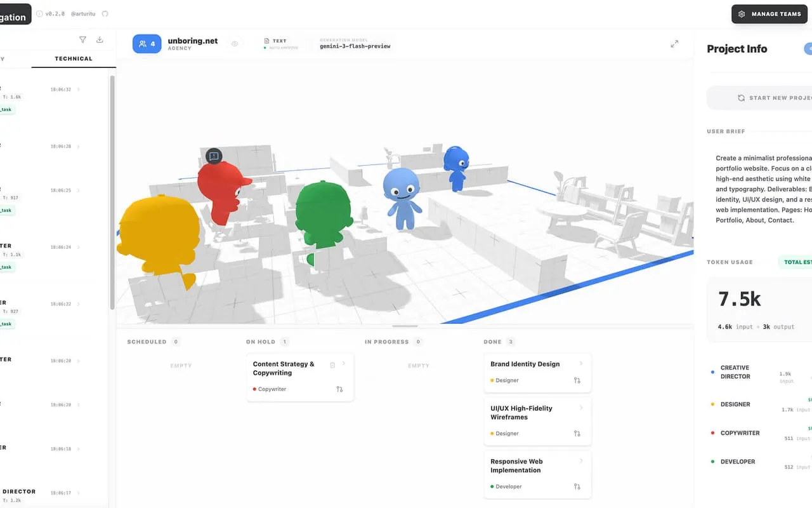
Task: Click the log panel vertical scrollbar
Action: (x=112, y=192)
